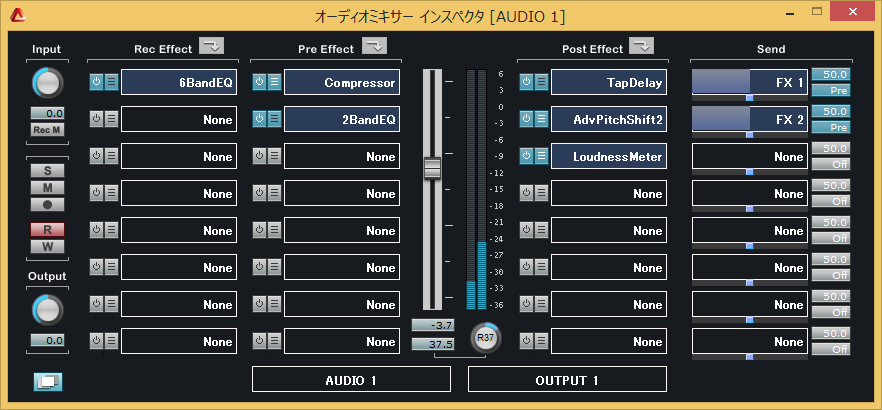The height and width of the screenshot is (410, 882).
Task: Click the 37.5 pan value field
Action: point(433,344)
